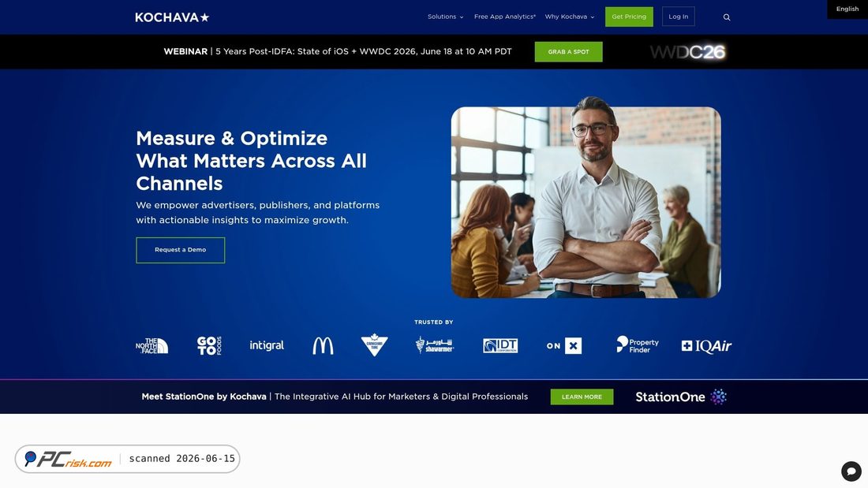The width and height of the screenshot is (868, 488).
Task: Click the webinar announcement text
Action: [x=338, y=51]
